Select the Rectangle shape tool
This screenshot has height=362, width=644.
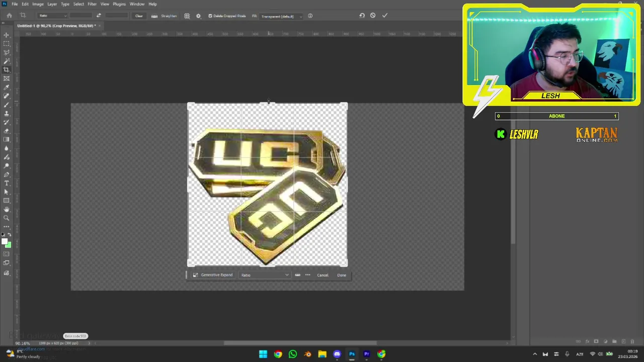click(7, 201)
